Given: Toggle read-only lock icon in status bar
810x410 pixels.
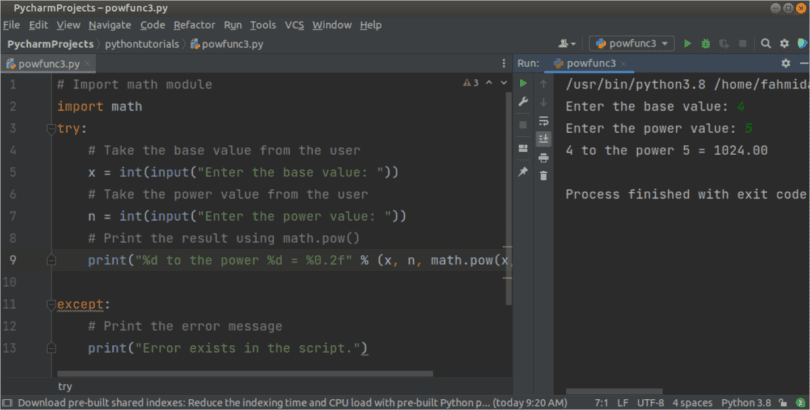Looking at the screenshot, I should pyautogui.click(x=783, y=403).
